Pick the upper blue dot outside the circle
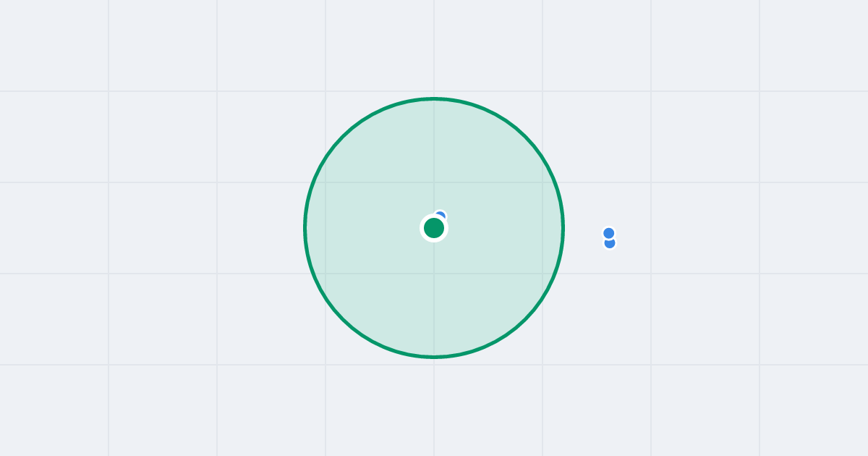The width and height of the screenshot is (868, 456). click(609, 233)
